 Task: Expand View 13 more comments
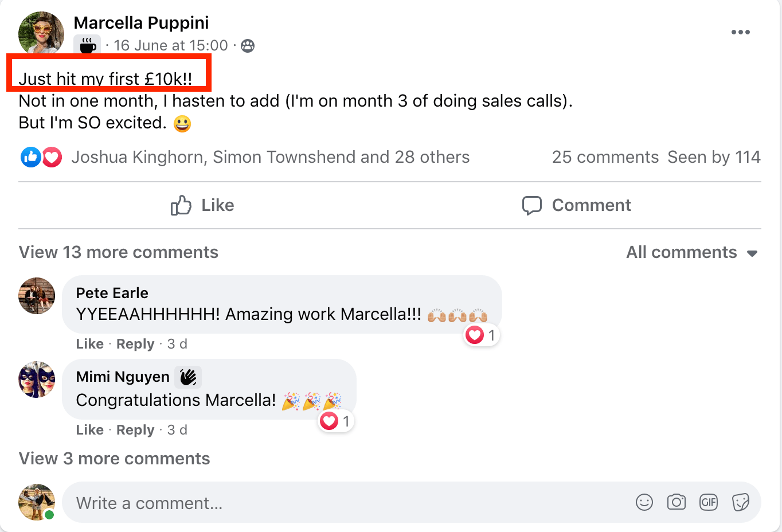(119, 252)
